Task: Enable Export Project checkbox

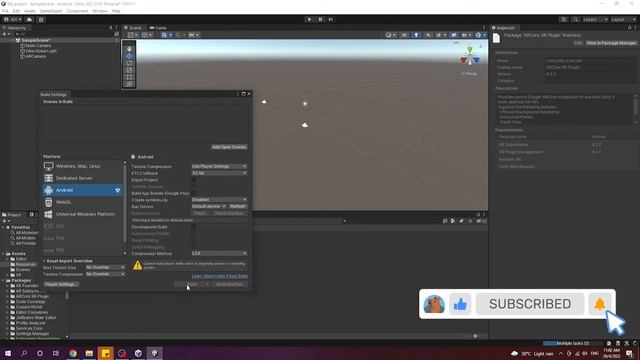Action: (193, 180)
